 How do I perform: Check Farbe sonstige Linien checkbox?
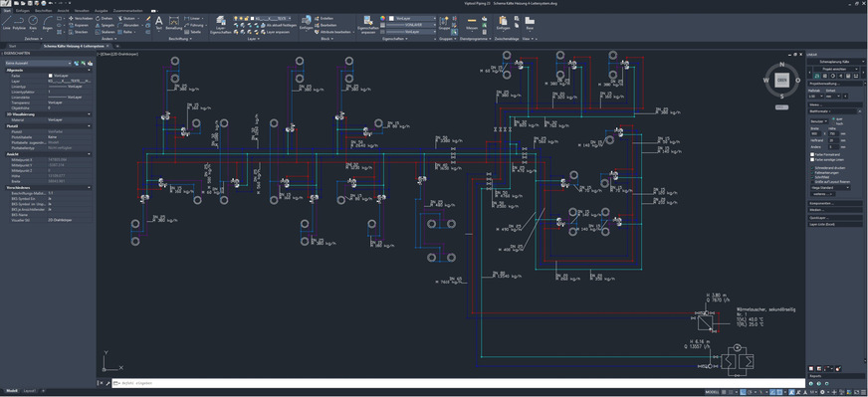click(x=812, y=160)
